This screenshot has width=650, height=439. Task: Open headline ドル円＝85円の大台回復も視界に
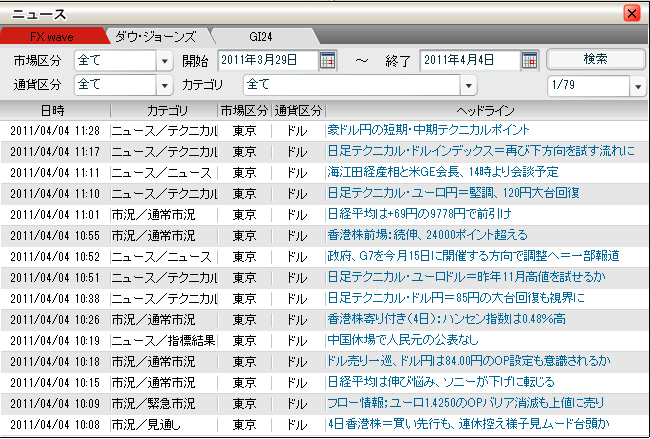(456, 298)
